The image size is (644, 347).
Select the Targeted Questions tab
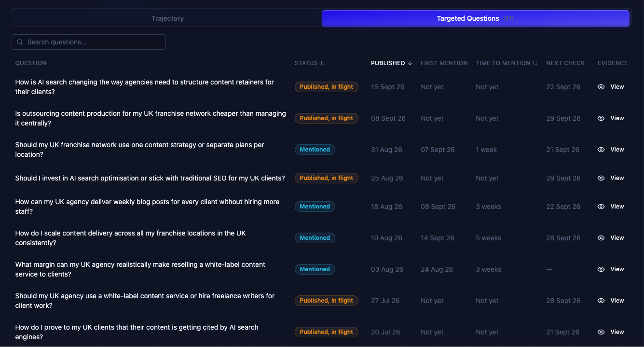[x=476, y=18]
